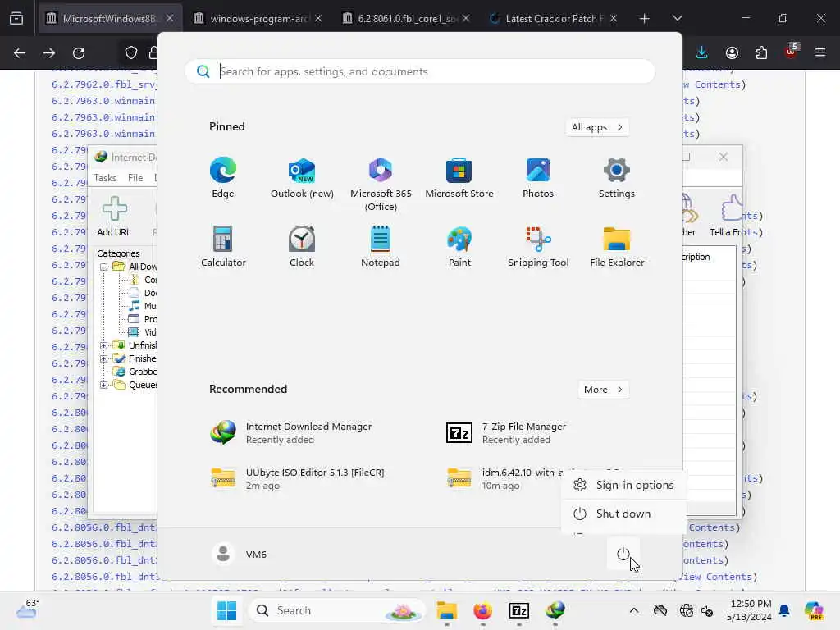Open notification bell in tray
Viewport: 840px width, 630px height.
click(x=784, y=610)
